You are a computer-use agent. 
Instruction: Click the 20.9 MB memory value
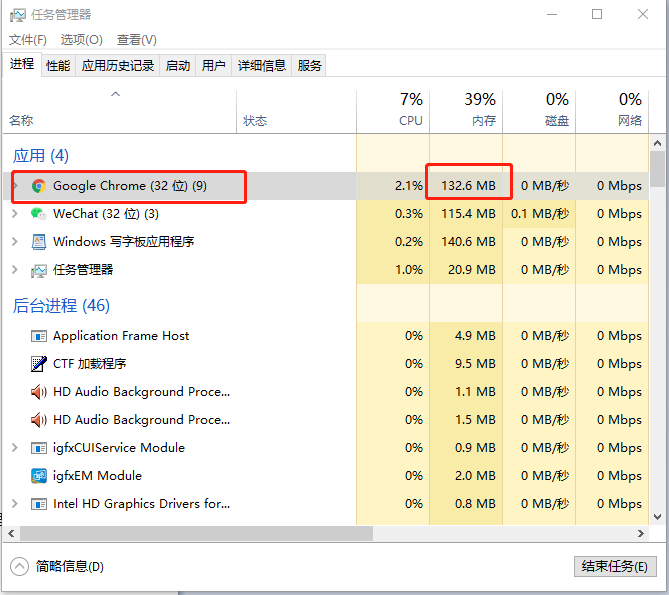tap(471, 270)
